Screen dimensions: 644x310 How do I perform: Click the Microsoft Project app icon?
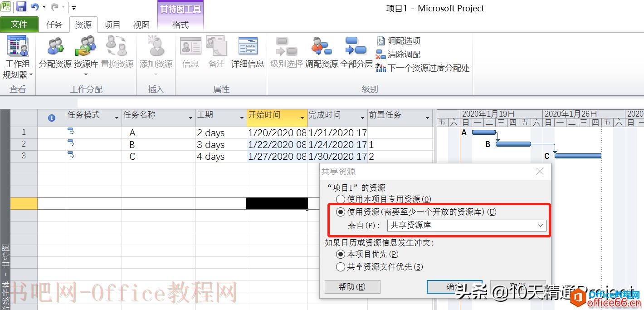coord(6,6)
